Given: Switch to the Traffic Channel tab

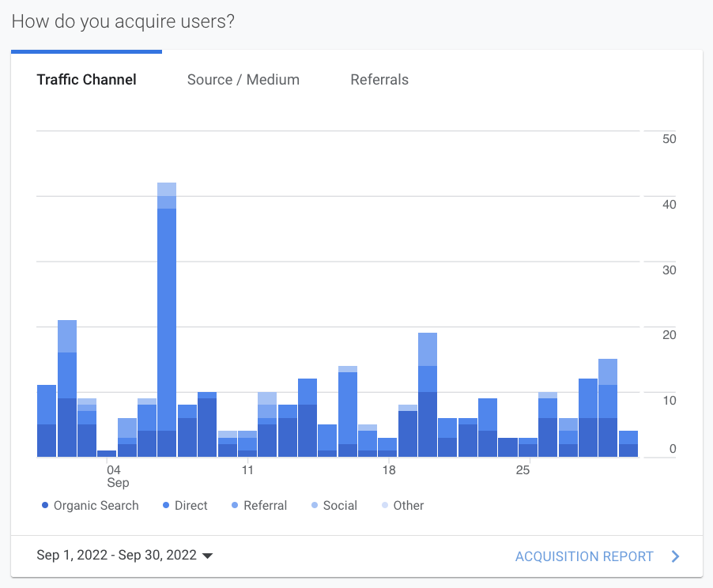Looking at the screenshot, I should 86,80.
